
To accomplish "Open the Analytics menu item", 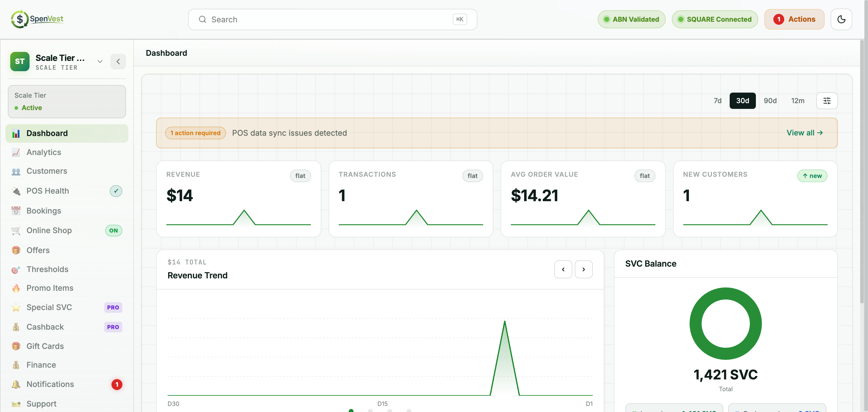I will [67, 152].
